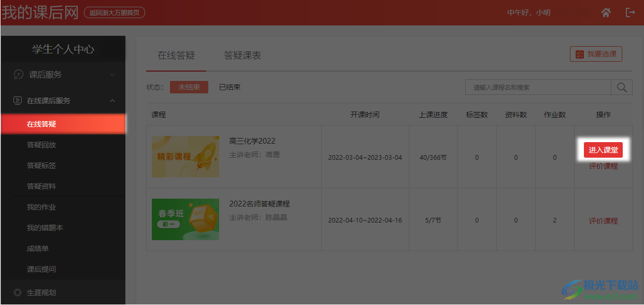The width and height of the screenshot is (644, 305).
Task: Click the 40/366节 progress cell
Action: pyautogui.click(x=433, y=157)
